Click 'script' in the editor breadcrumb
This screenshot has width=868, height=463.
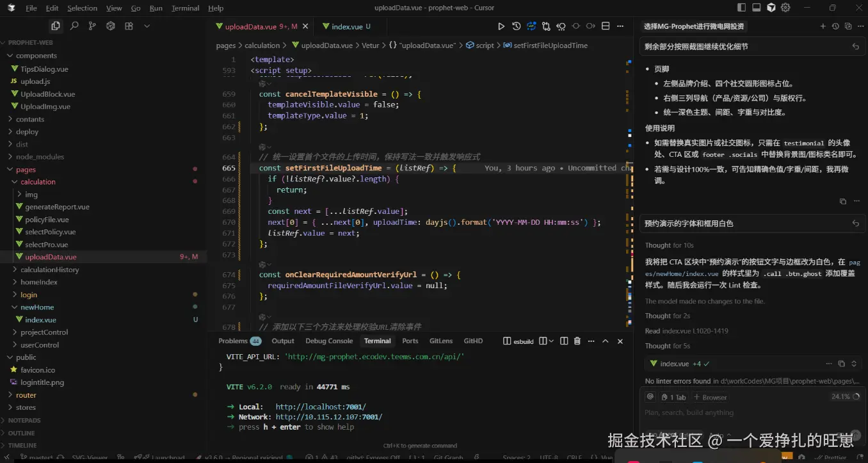tap(485, 45)
